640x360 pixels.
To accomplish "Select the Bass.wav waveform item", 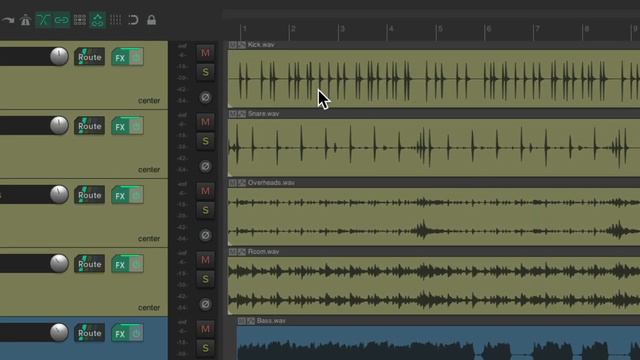I will (x=438, y=343).
